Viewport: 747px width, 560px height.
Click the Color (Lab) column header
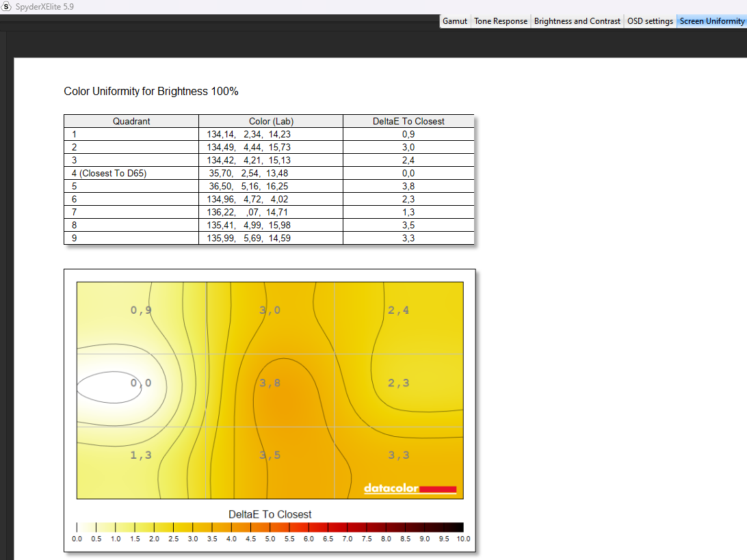pyautogui.click(x=271, y=121)
